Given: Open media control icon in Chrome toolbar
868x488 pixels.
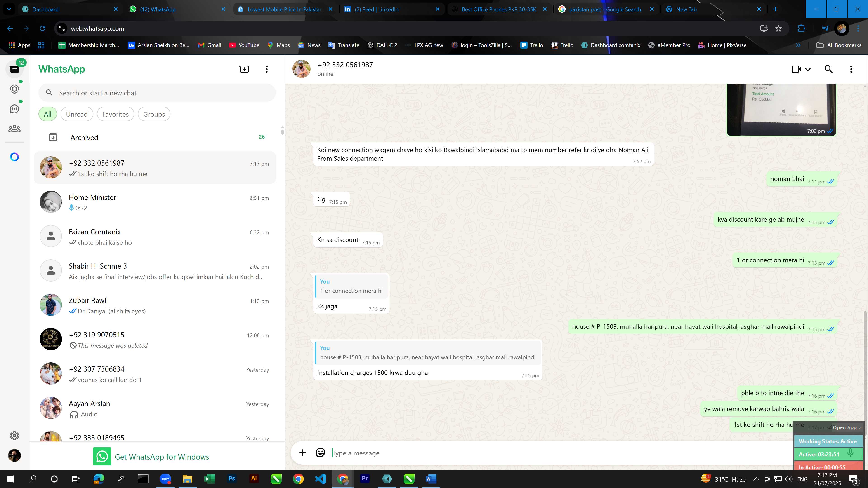Looking at the screenshot, I should tap(825, 29).
